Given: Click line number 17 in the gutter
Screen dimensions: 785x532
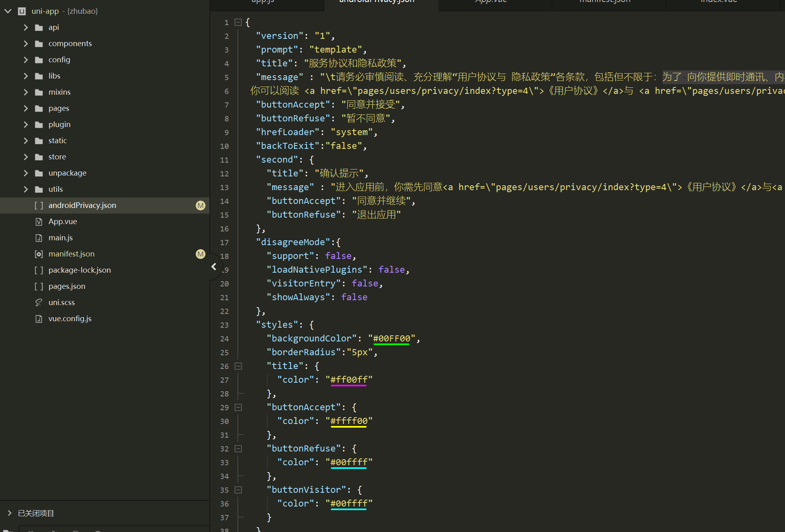Looking at the screenshot, I should (224, 242).
